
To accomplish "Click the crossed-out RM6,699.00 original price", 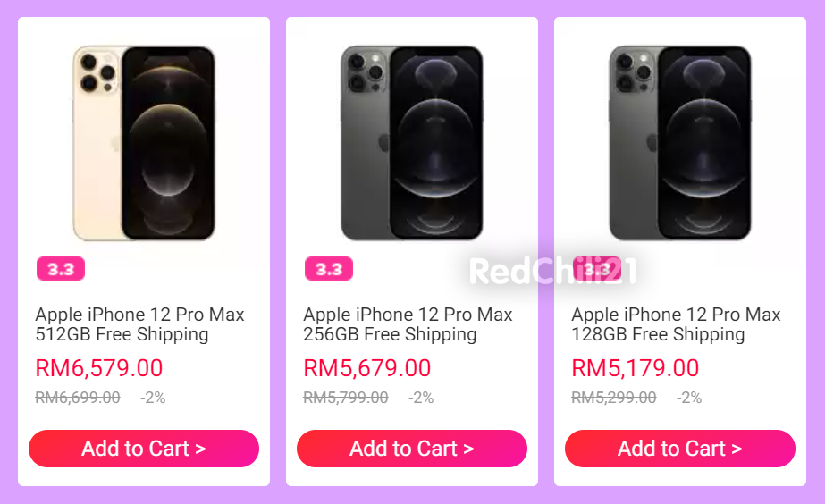I will 78,398.
